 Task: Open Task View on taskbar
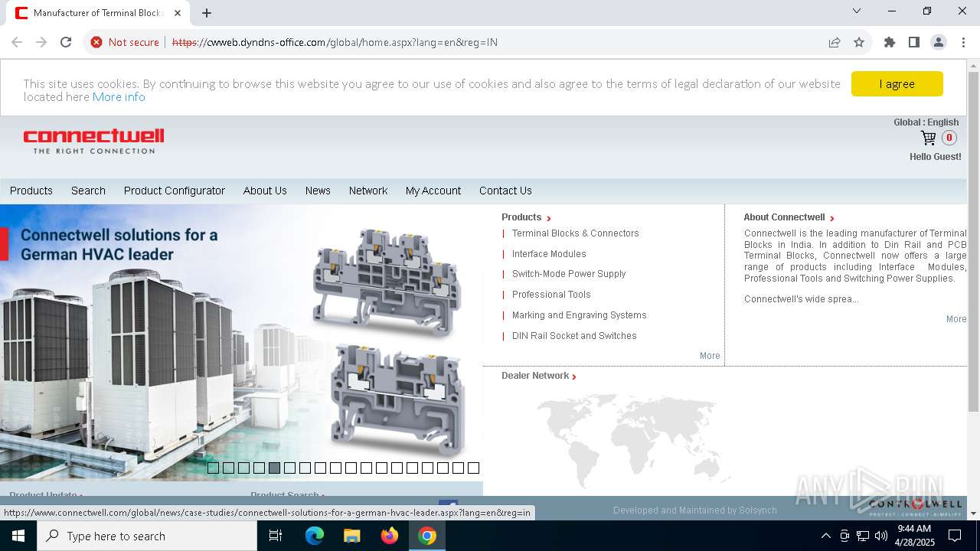click(276, 536)
